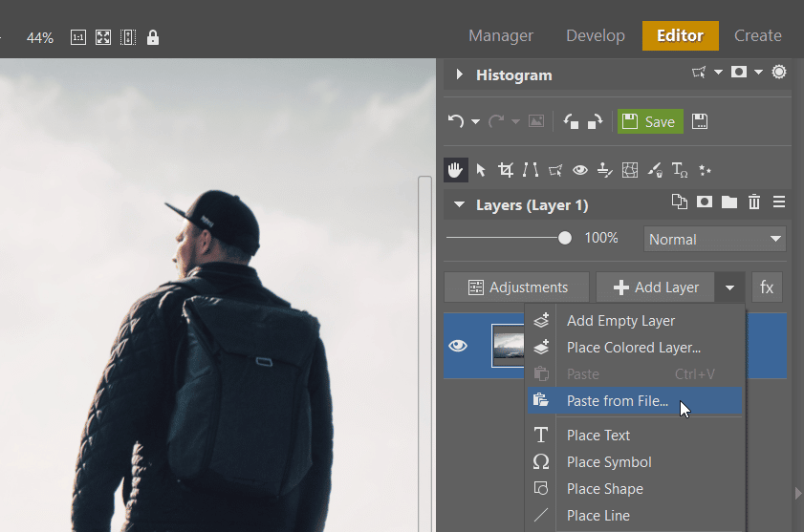Choose Place Shape menu item
This screenshot has width=804, height=532.
coord(635,489)
